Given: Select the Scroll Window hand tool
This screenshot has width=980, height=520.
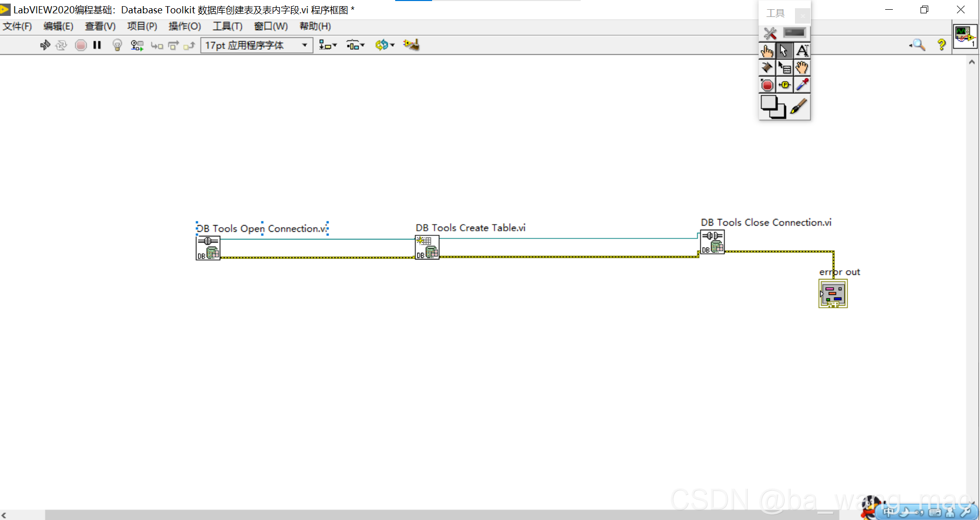Looking at the screenshot, I should click(x=802, y=67).
